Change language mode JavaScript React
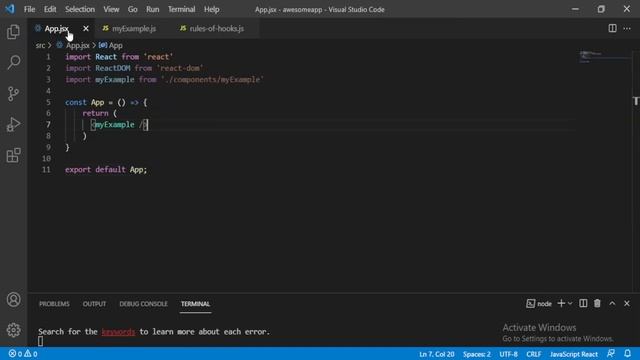This screenshot has height=360, width=640. tap(573, 354)
